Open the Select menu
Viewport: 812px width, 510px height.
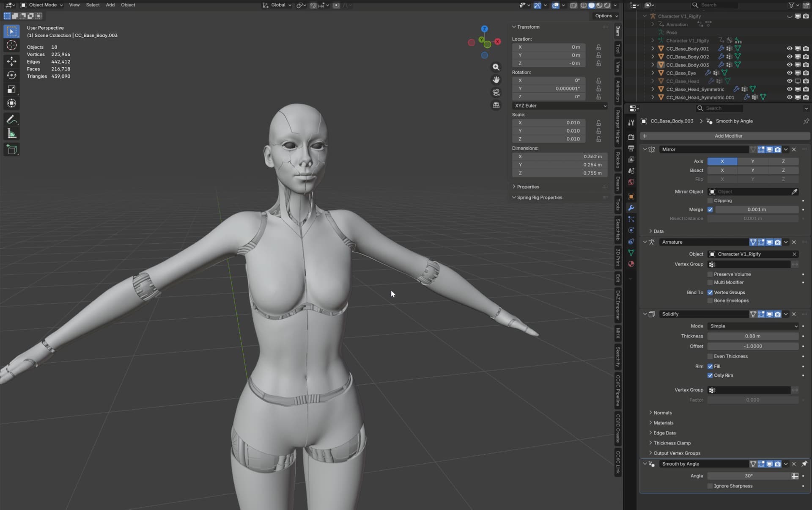click(93, 5)
